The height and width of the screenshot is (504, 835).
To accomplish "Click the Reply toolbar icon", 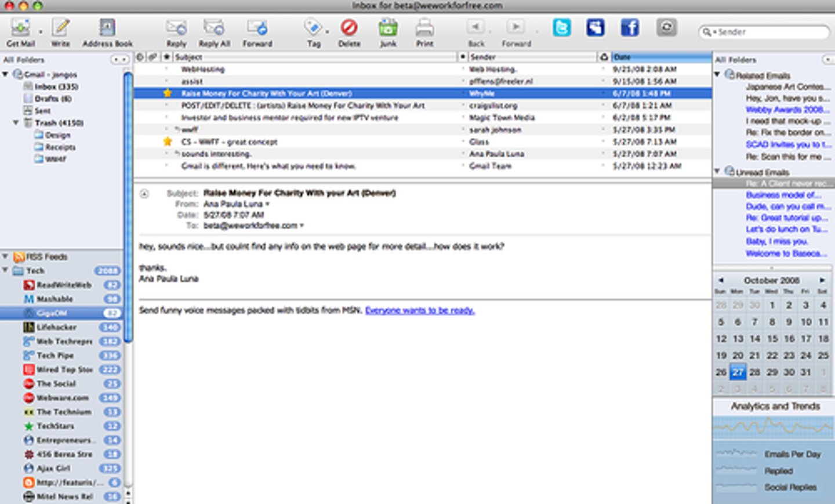I will coord(176,28).
